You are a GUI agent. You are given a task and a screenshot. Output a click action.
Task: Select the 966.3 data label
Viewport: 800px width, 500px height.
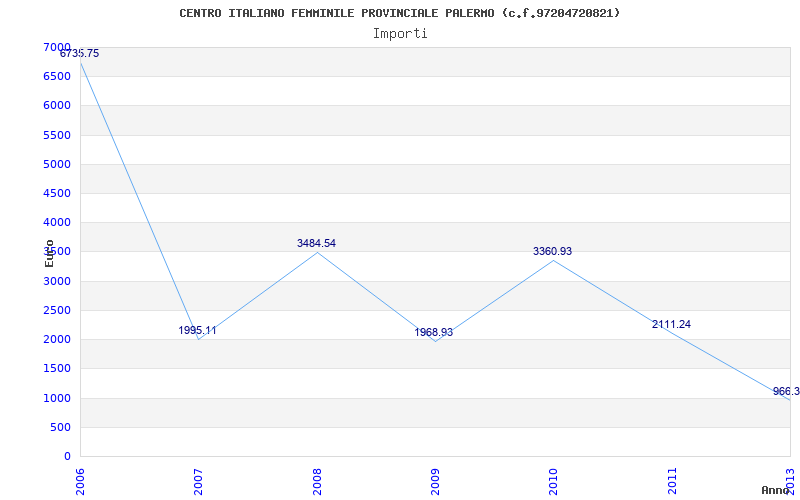[x=786, y=392]
